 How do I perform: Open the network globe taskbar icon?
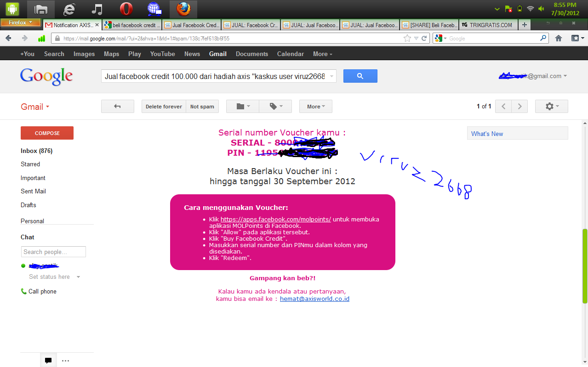coord(154,9)
